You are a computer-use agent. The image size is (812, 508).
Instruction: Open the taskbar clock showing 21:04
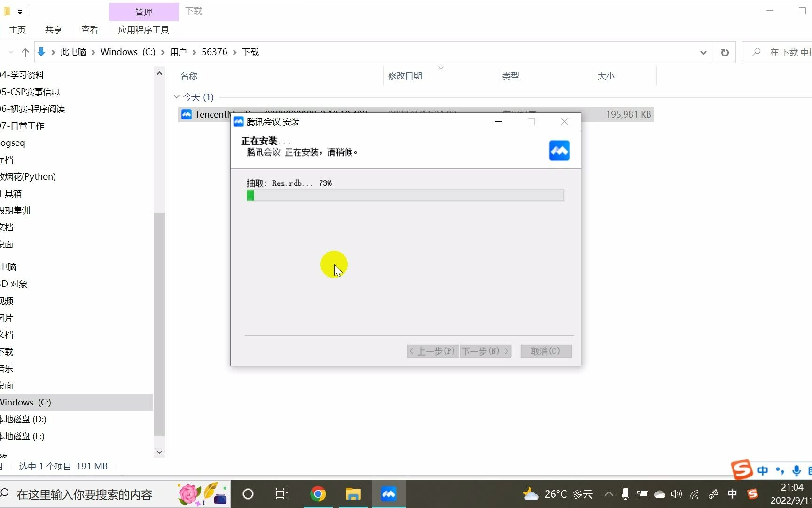(792, 494)
